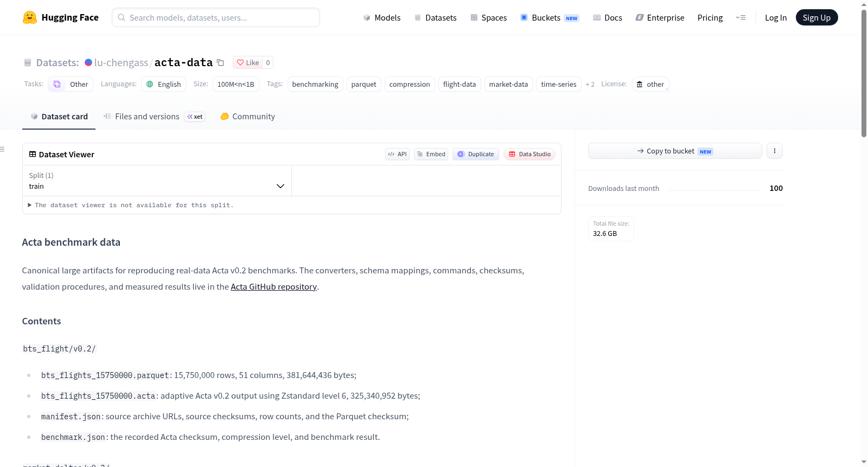
Task: Go to Spaces in the navigation
Action: click(x=488, y=17)
